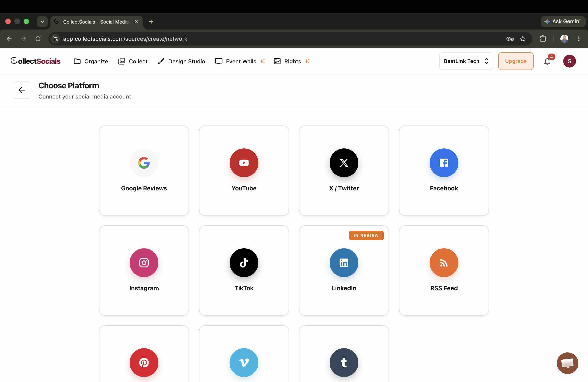Close the CollectSocials browser tab

coord(137,22)
